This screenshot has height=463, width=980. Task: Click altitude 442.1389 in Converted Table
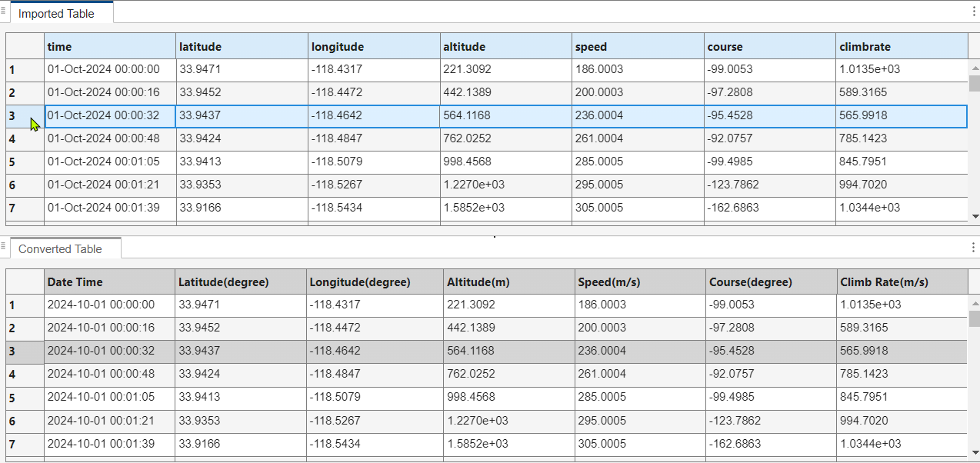coord(509,328)
